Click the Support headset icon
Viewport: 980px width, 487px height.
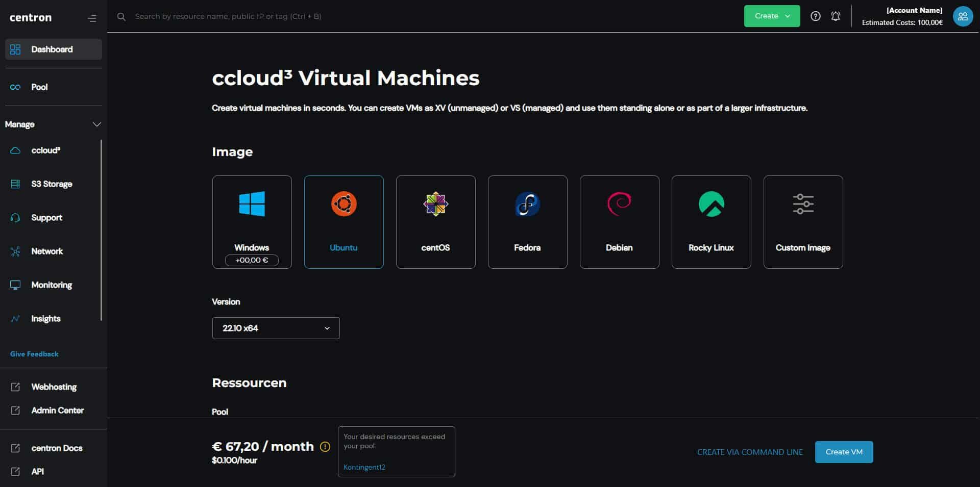[x=15, y=218]
